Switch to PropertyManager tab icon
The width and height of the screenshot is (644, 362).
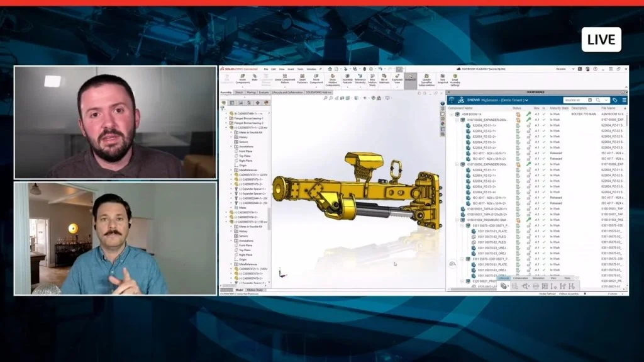[232, 103]
